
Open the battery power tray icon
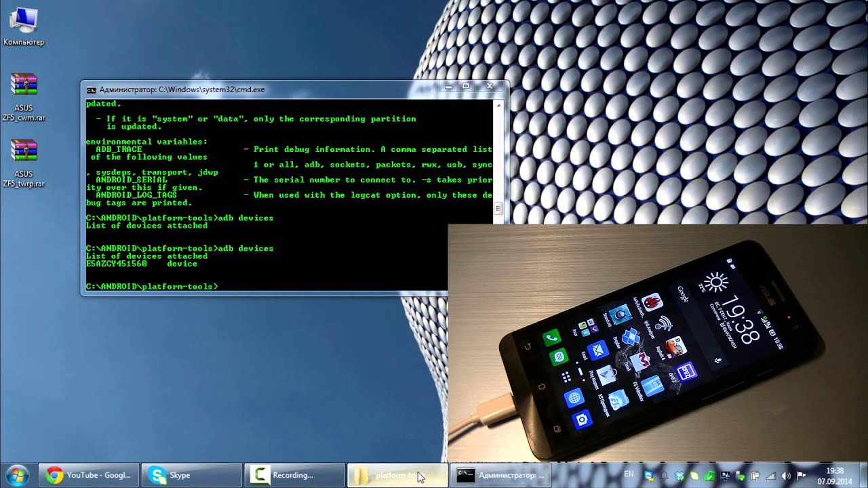pyautogui.click(x=755, y=476)
